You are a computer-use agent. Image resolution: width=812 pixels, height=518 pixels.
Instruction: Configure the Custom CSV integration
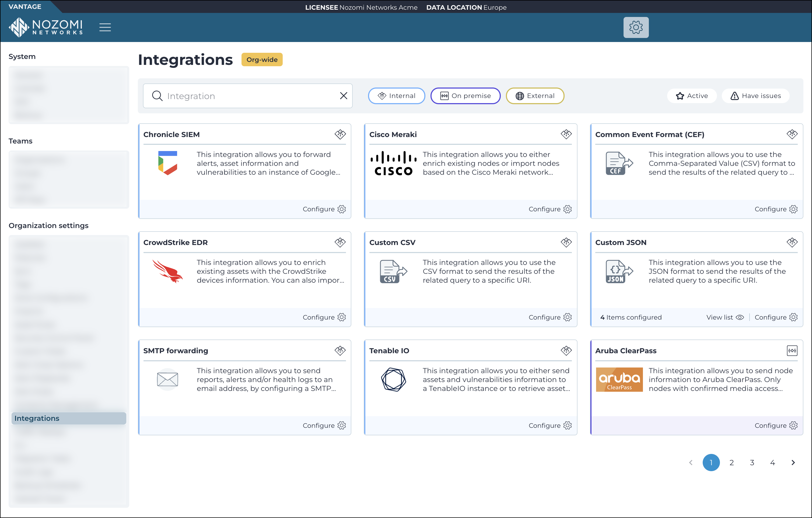click(x=550, y=317)
